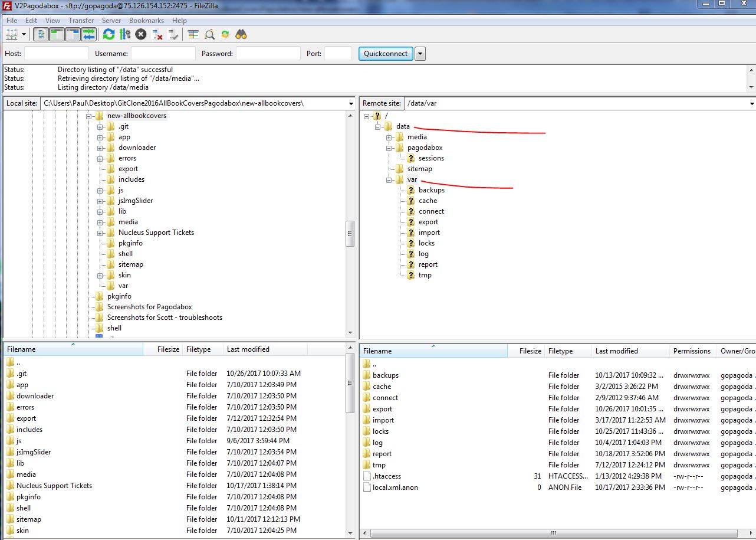756x540 pixels.
Task: Click the Username input field
Action: 163,54
